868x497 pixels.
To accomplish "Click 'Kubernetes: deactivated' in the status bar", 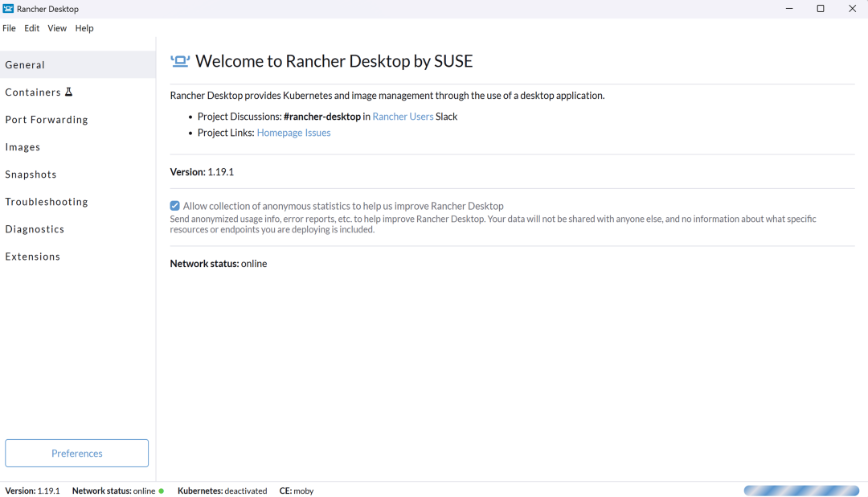I will [x=222, y=491].
